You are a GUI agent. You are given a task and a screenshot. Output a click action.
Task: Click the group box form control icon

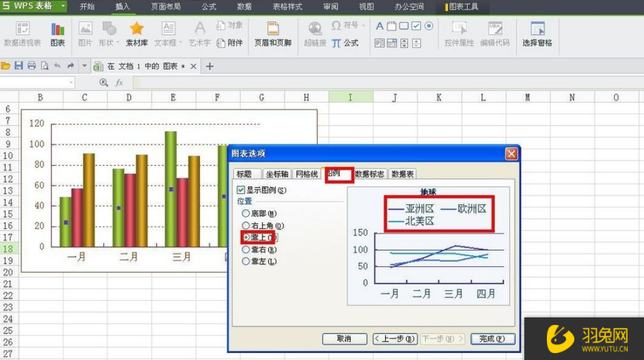392,26
